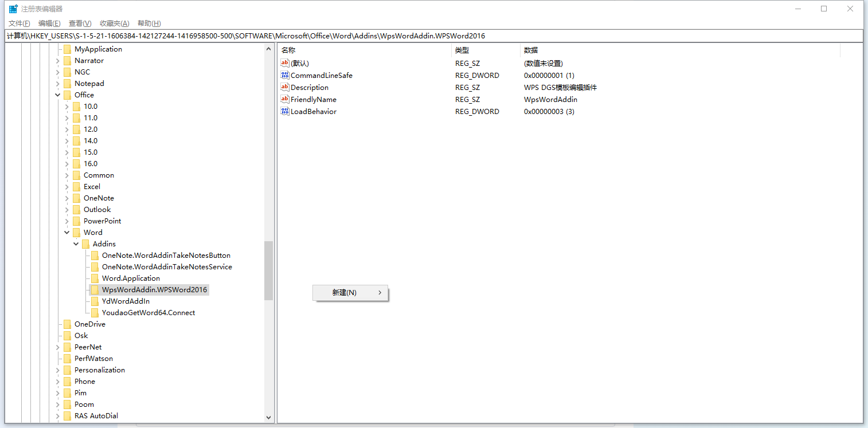Click the '(数值未设置)' data cell
Viewport: 868px width, 428px height.
[544, 64]
